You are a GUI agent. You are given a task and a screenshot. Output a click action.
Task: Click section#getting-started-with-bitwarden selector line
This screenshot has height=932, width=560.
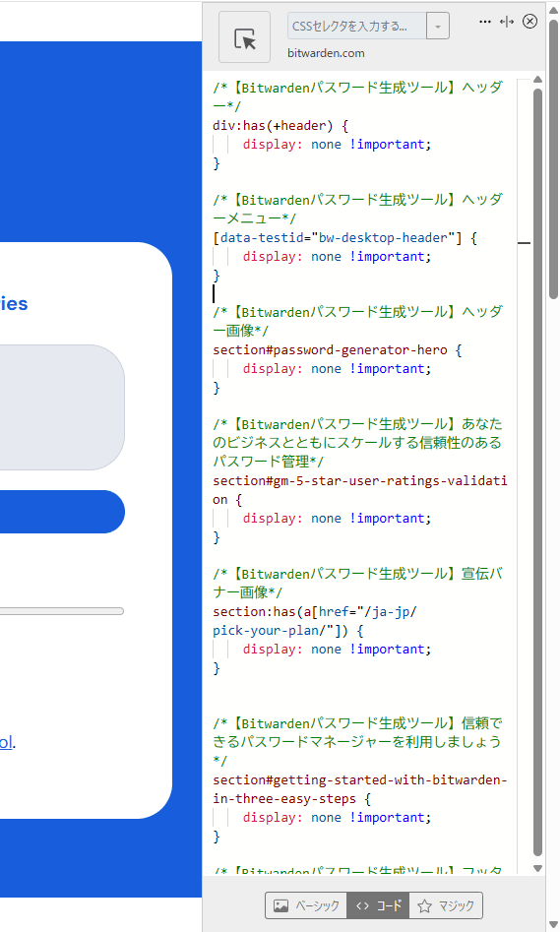359,789
